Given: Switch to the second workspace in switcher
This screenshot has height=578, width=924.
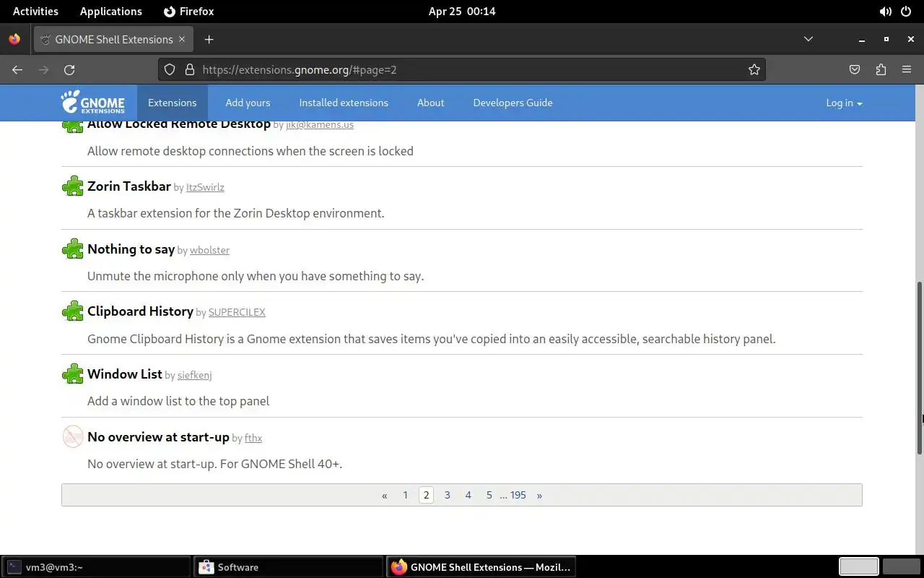Looking at the screenshot, I should 901,566.
